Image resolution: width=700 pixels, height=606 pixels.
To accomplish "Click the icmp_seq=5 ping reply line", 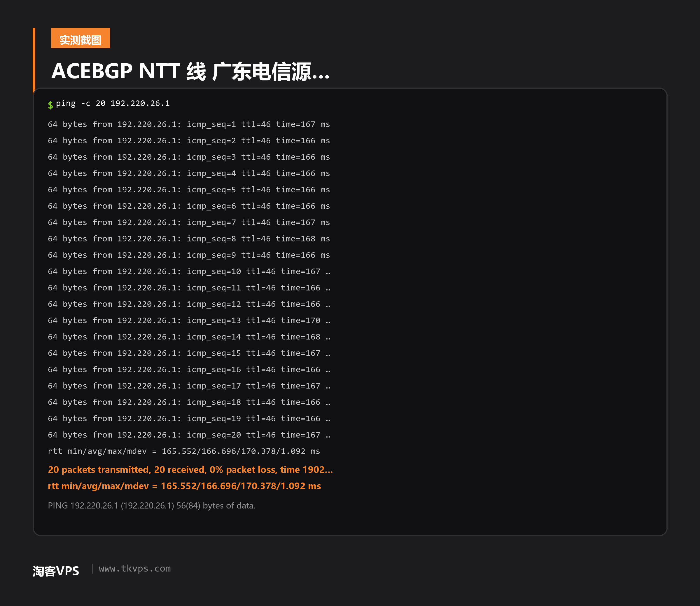I will coord(189,190).
